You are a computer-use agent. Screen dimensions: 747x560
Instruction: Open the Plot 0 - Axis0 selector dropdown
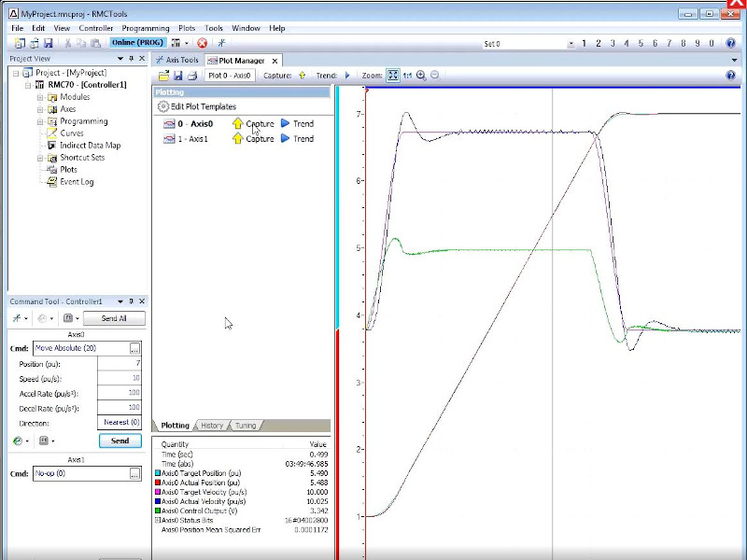click(x=230, y=75)
